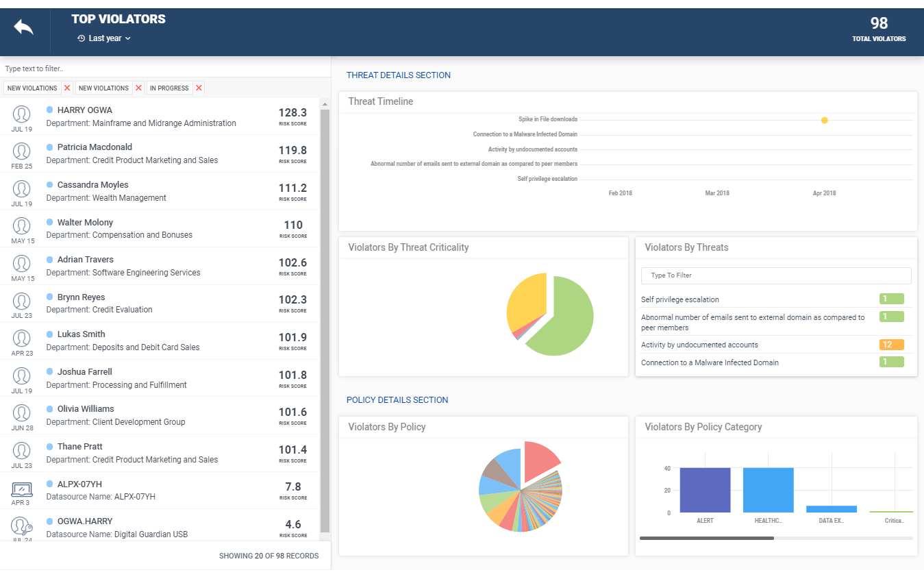
Task: Click Datasource Name: Digital Guardian USB text
Action: [117, 534]
